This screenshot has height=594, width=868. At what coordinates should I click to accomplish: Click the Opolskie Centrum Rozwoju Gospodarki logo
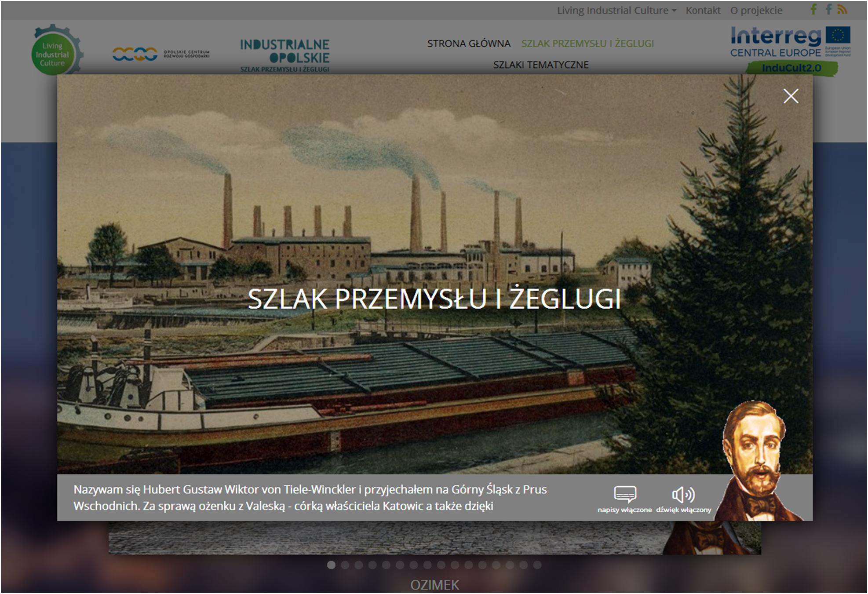160,54
